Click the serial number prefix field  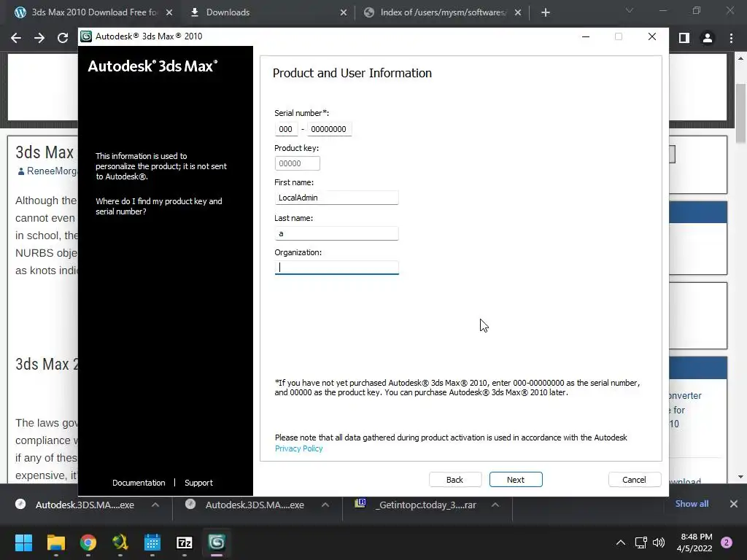click(x=286, y=129)
